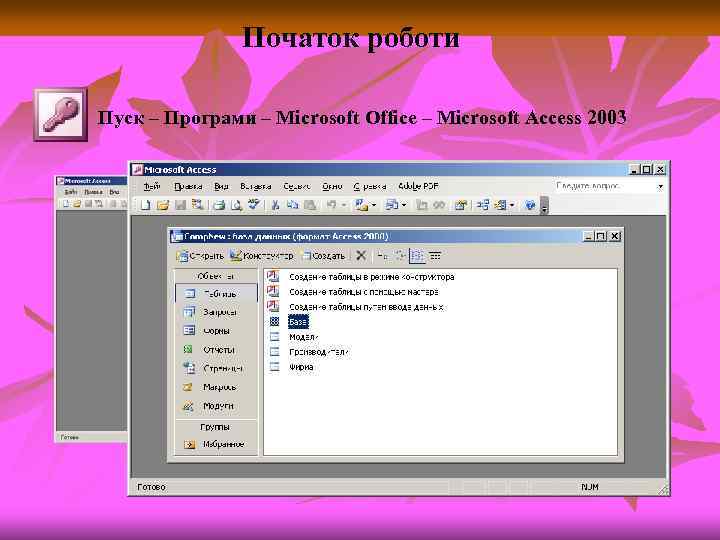The width and height of the screenshot is (720, 540).
Task: Expand the Undo dropdown arrow
Action: pos(343,205)
